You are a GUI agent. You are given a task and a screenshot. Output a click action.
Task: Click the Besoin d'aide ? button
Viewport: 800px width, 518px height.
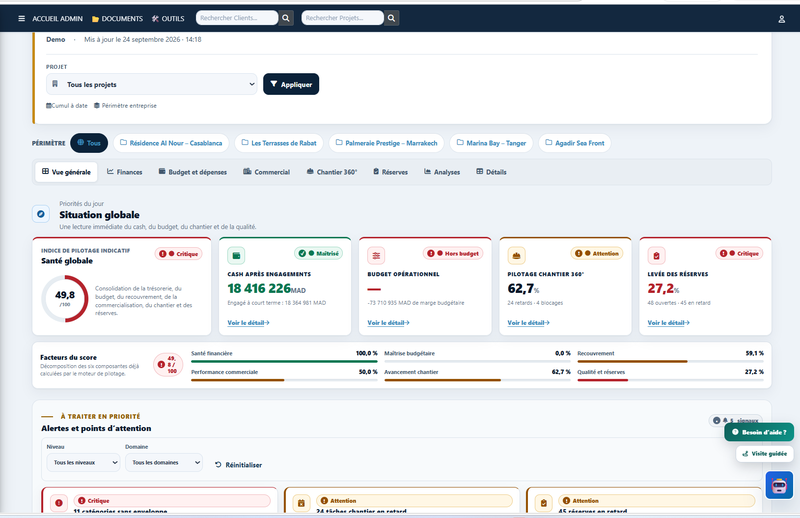coord(759,432)
